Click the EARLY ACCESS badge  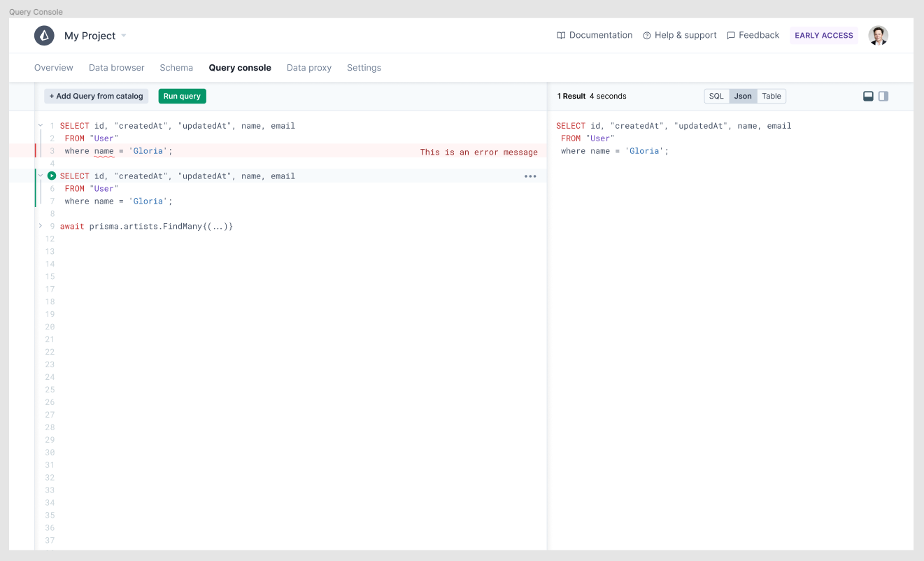[823, 35]
